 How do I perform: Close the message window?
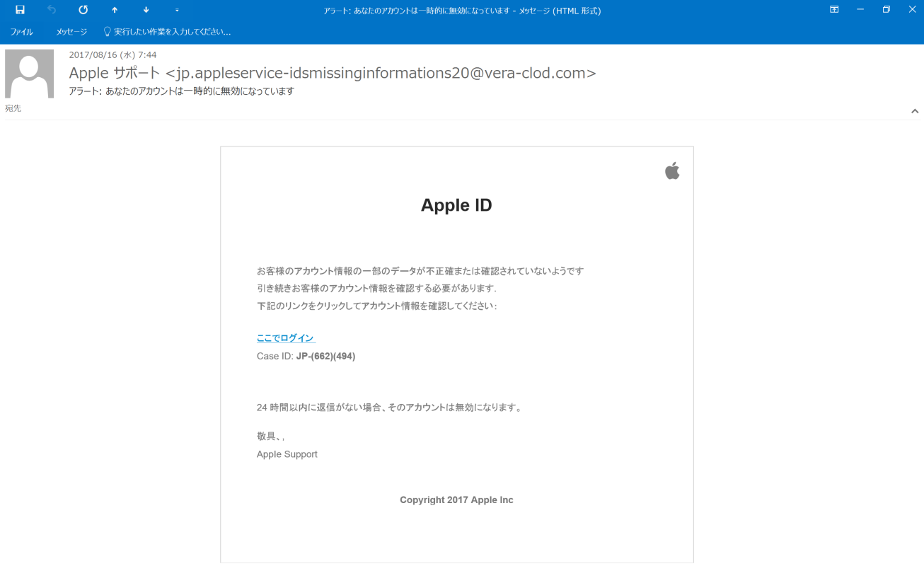911,10
